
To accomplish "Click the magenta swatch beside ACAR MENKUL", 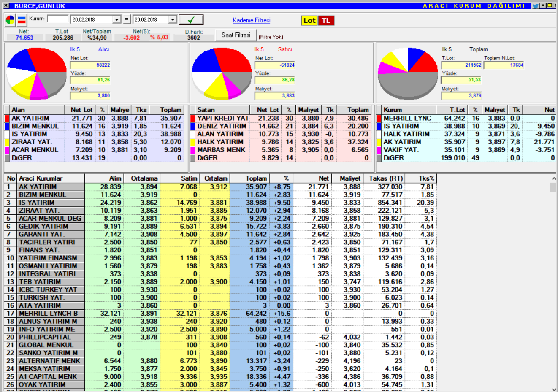I will point(7,150).
